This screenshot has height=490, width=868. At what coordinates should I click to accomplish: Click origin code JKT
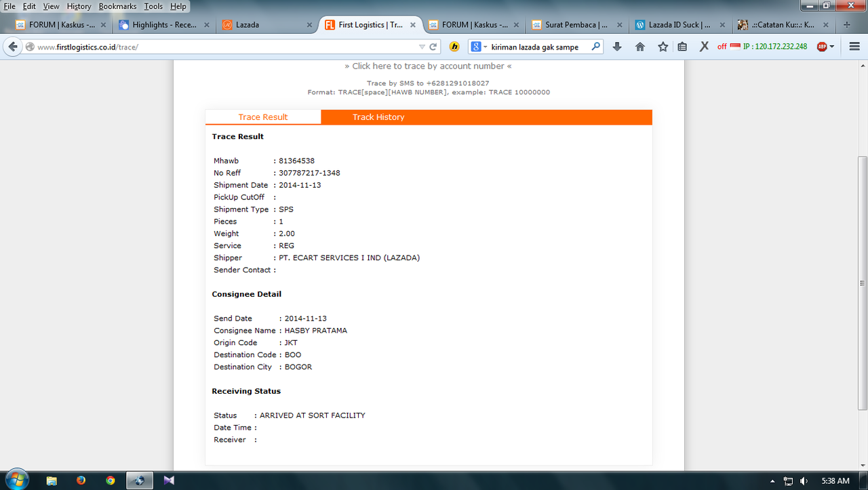291,343
